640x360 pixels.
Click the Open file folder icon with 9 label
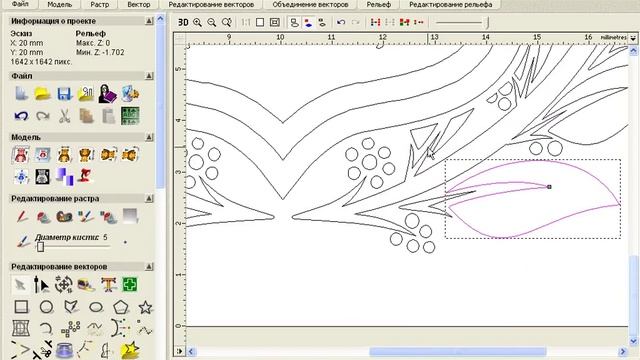pyautogui.click(x=86, y=93)
